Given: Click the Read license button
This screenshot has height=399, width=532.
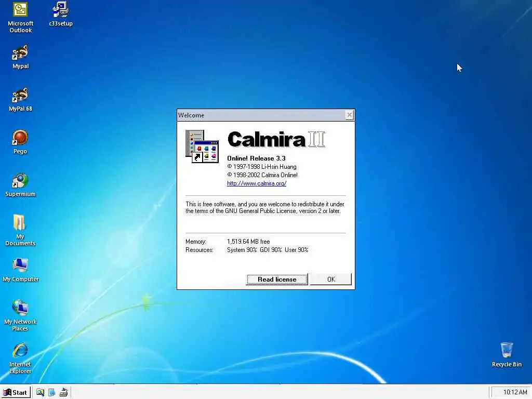Looking at the screenshot, I should (277, 279).
